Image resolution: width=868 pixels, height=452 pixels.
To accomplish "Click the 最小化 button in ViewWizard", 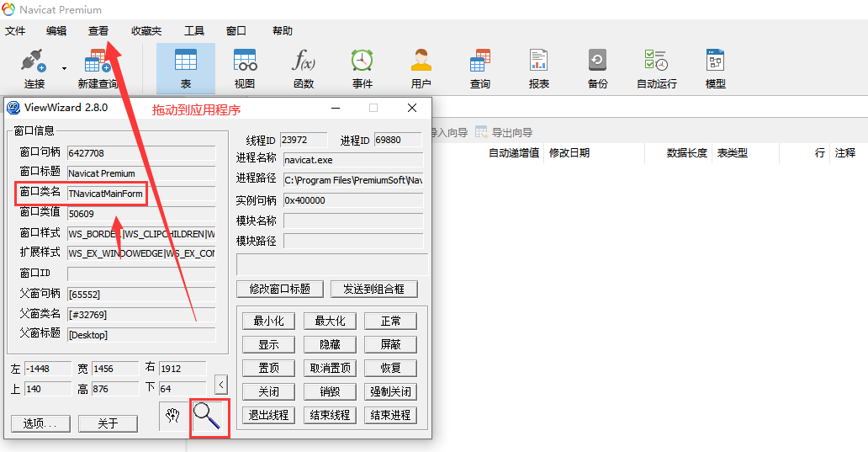I will point(268,322).
